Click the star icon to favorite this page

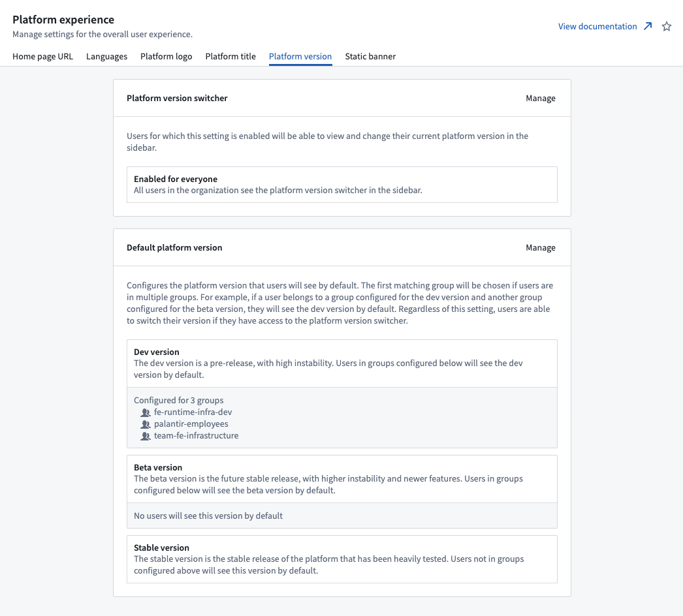pyautogui.click(x=667, y=26)
